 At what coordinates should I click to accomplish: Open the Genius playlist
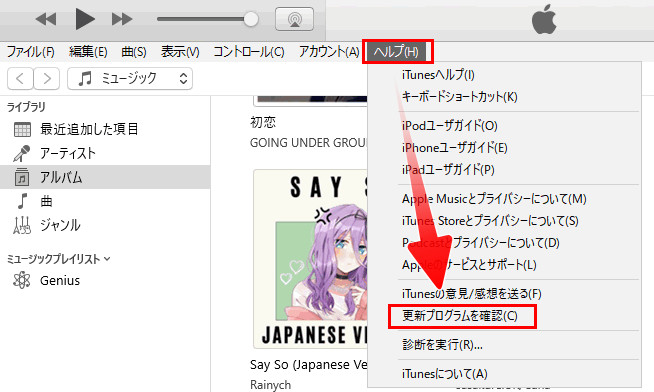60,281
